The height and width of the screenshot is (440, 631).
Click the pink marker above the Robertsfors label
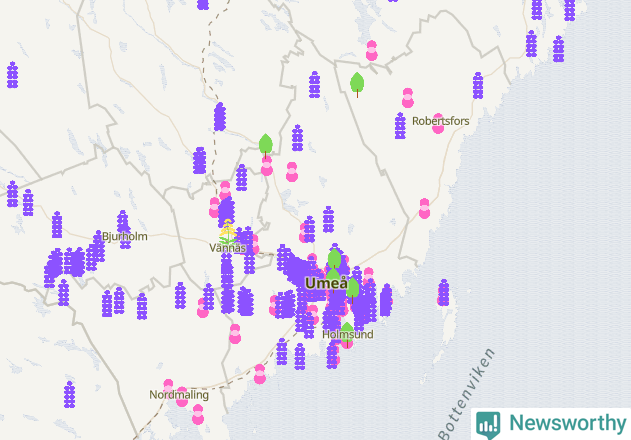408,98
